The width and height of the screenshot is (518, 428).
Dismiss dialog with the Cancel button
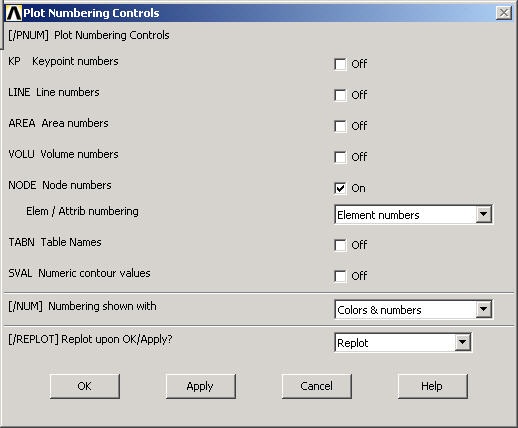[316, 386]
